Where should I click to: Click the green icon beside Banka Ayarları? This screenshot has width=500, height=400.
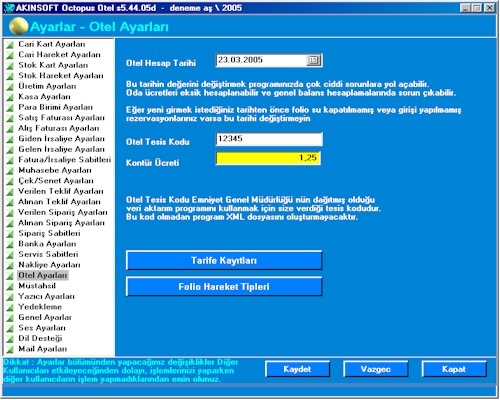10,244
